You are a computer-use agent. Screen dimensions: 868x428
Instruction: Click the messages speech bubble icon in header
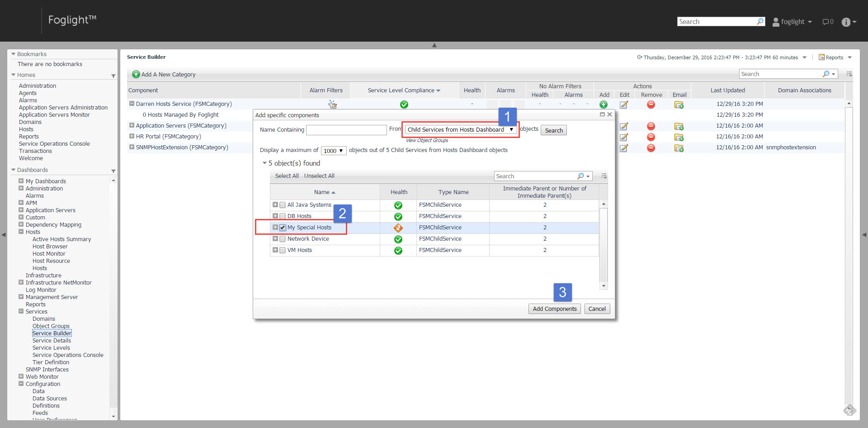[826, 22]
